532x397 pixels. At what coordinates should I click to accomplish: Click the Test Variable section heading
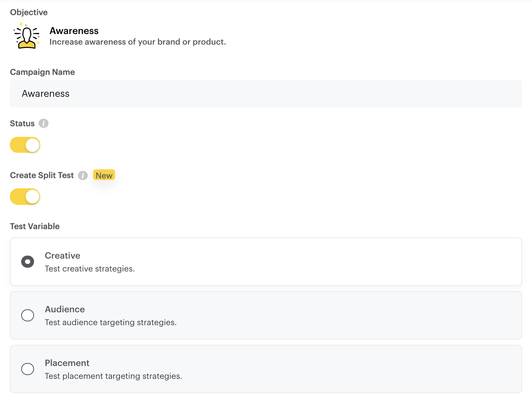(x=35, y=226)
